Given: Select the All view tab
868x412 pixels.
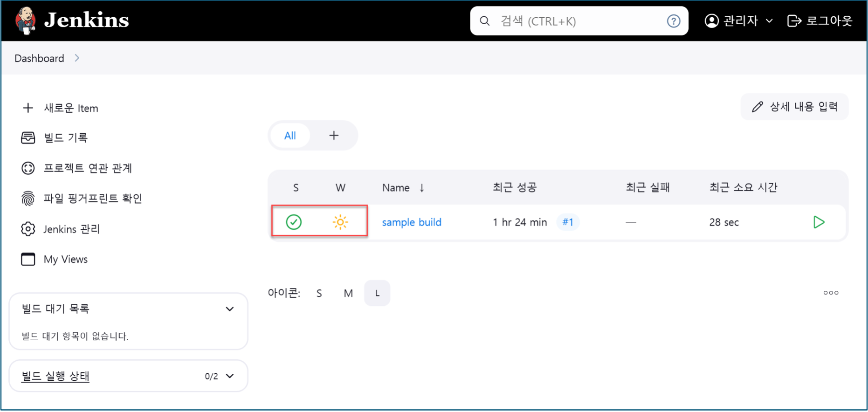Looking at the screenshot, I should point(290,136).
